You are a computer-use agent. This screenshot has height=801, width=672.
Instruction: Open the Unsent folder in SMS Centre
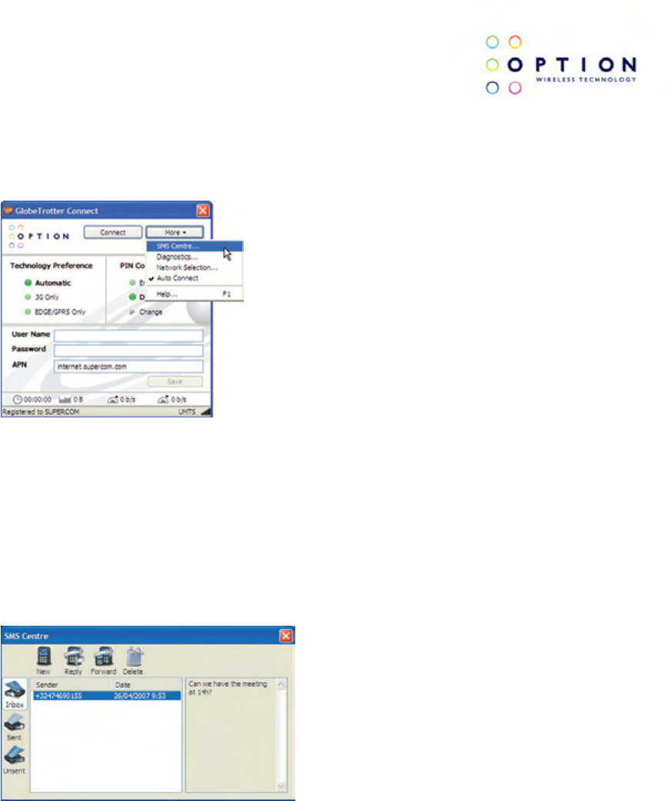coord(15,761)
